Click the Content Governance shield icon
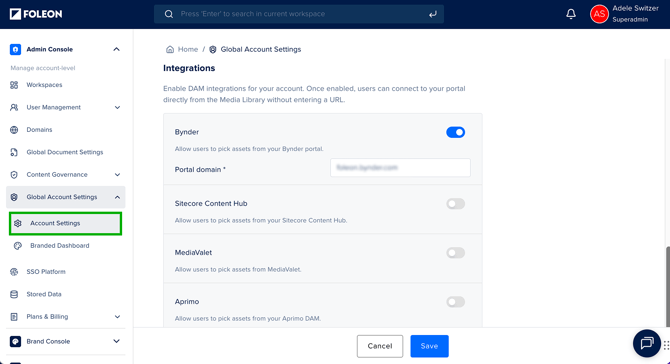Viewport: 670px width, 364px height. coord(14,175)
